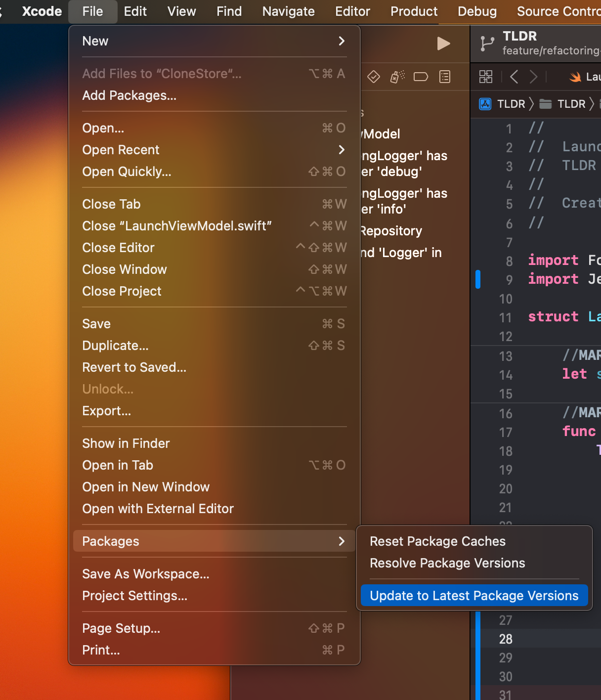Open the Navigate menu
Viewport: 601px width, 700px height.
pyautogui.click(x=289, y=11)
